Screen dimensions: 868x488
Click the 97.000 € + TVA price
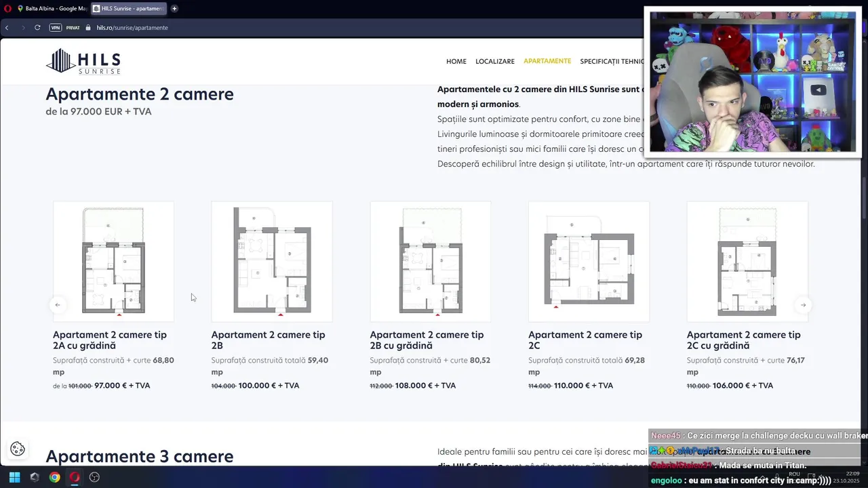tap(122, 386)
